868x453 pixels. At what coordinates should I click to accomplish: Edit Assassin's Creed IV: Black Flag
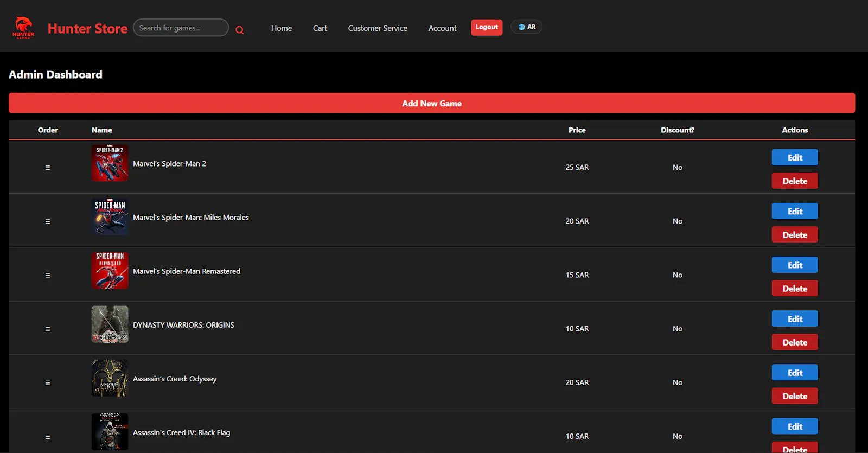[795, 426]
